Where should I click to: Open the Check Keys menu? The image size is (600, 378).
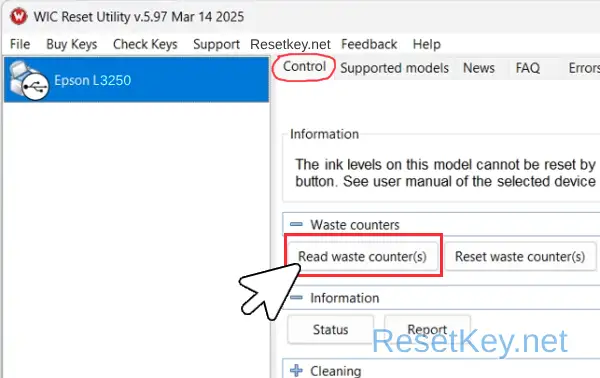[145, 44]
